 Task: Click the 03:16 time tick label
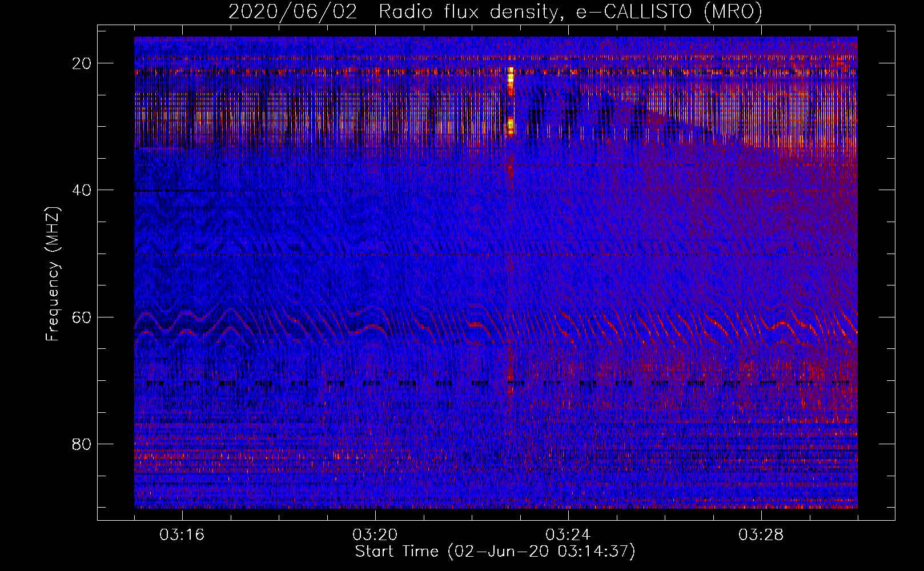coord(182,535)
